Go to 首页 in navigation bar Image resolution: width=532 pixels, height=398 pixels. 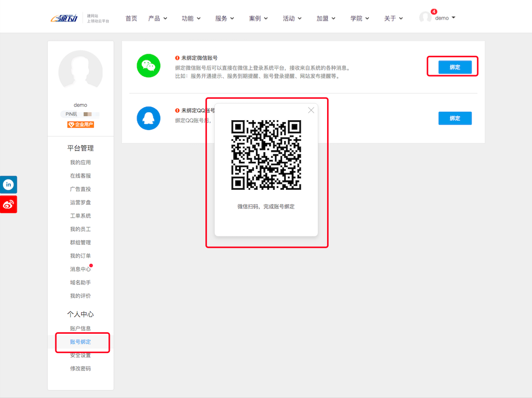click(131, 18)
